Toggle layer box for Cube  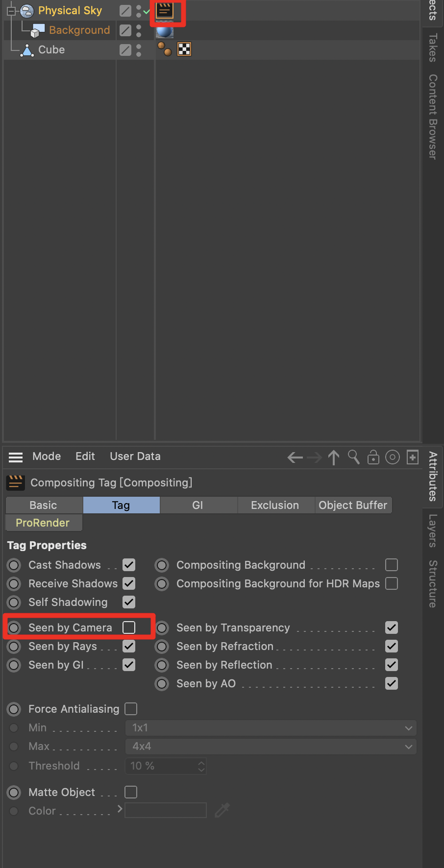click(125, 50)
